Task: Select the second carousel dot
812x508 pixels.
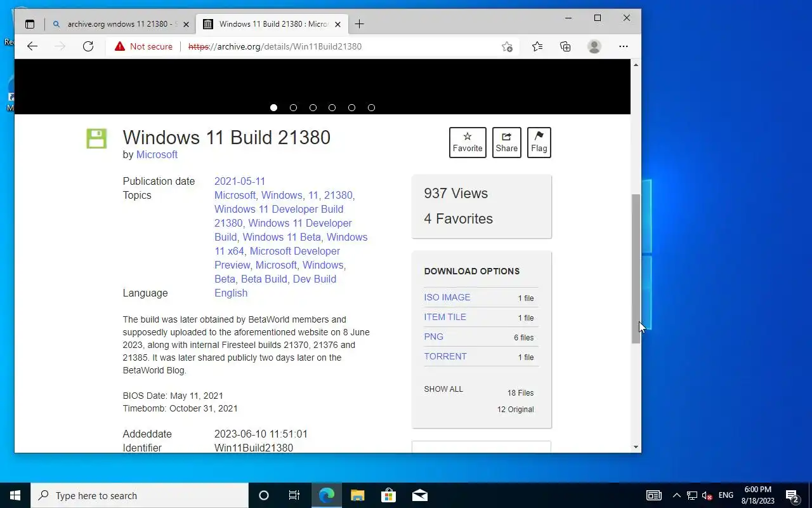Action: point(293,107)
